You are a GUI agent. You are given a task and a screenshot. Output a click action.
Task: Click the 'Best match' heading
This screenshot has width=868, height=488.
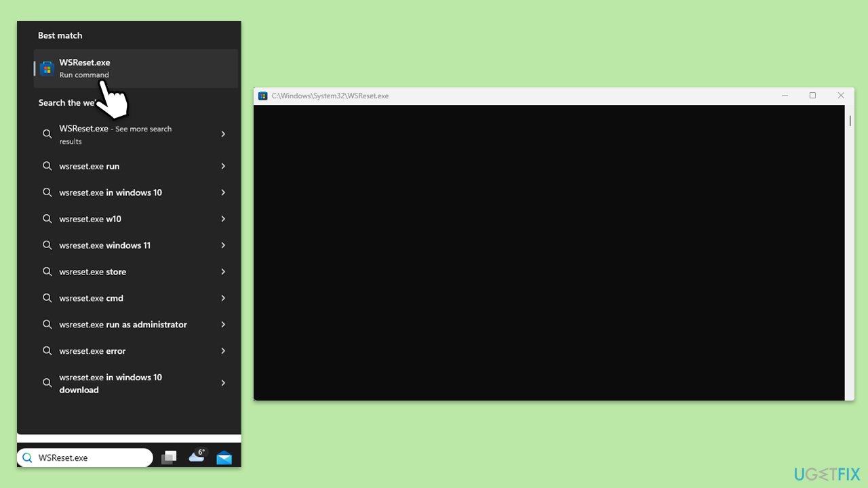pos(60,35)
